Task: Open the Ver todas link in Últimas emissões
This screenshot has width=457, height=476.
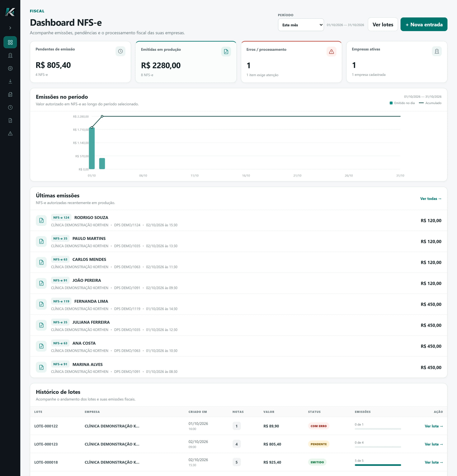Action: (431, 199)
